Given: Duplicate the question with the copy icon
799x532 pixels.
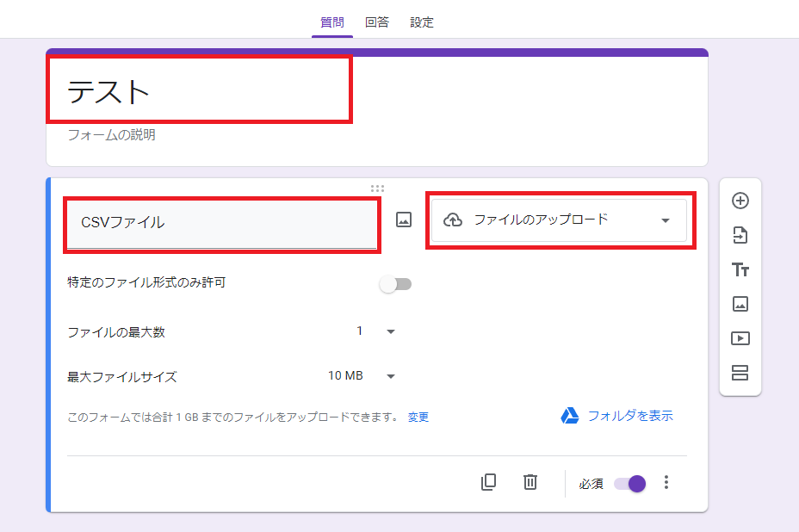Looking at the screenshot, I should (488, 483).
